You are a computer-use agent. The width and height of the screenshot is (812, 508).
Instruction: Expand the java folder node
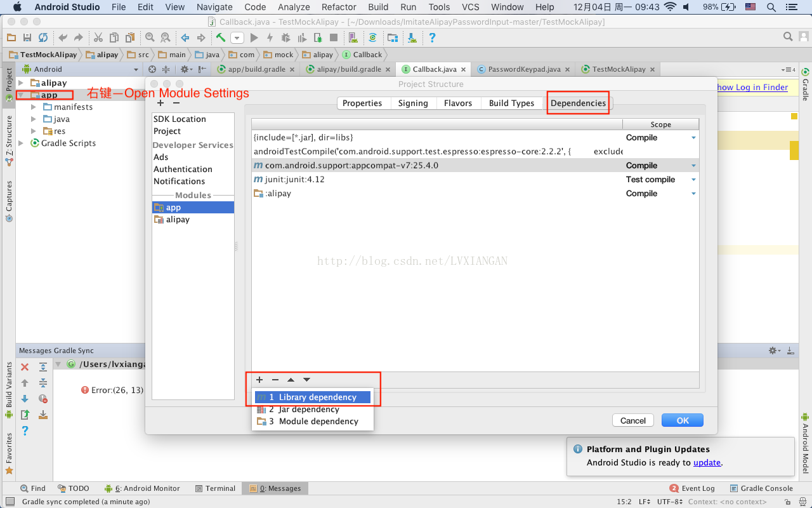[x=34, y=119]
